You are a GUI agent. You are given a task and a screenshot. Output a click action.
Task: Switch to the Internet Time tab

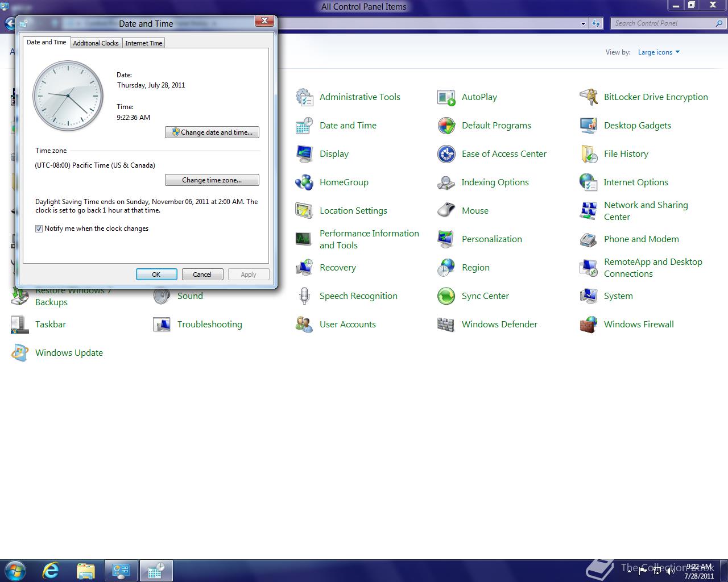(144, 43)
